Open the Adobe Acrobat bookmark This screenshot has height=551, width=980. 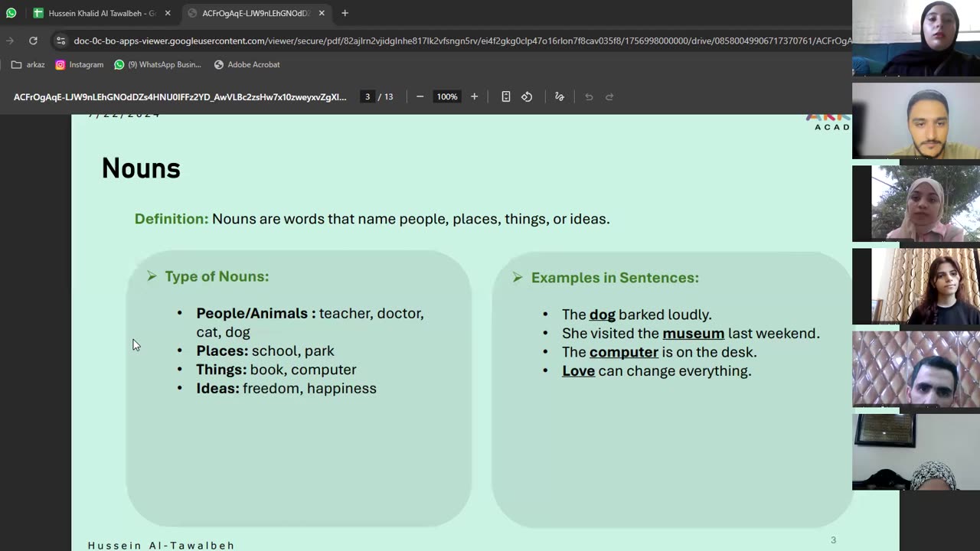[x=247, y=64]
